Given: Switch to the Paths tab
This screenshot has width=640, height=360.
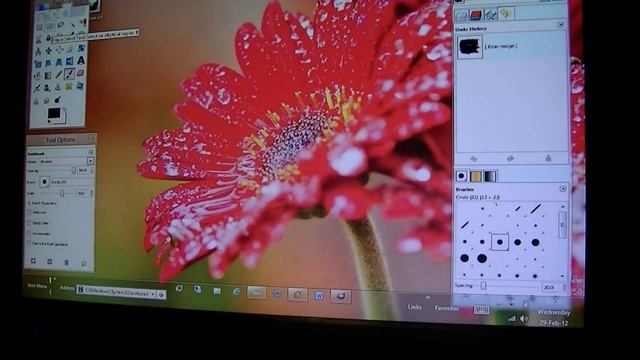Looking at the screenshot, I should tap(491, 15).
